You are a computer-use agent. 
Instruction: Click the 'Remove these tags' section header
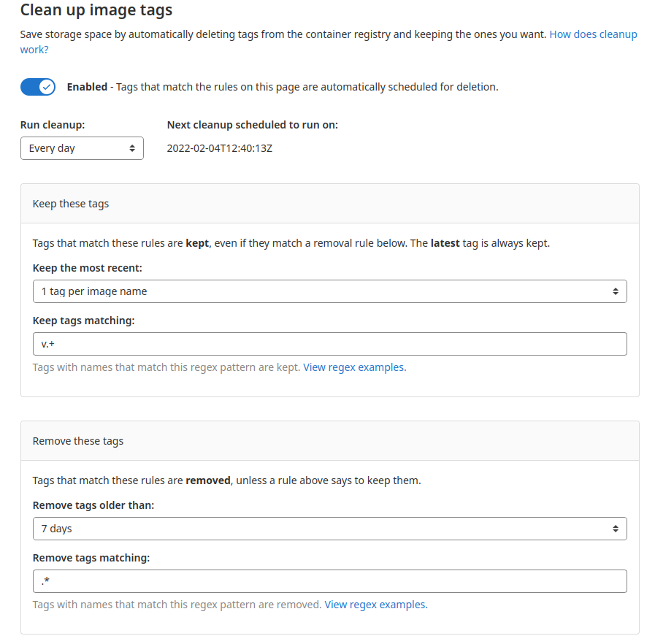[x=78, y=441]
